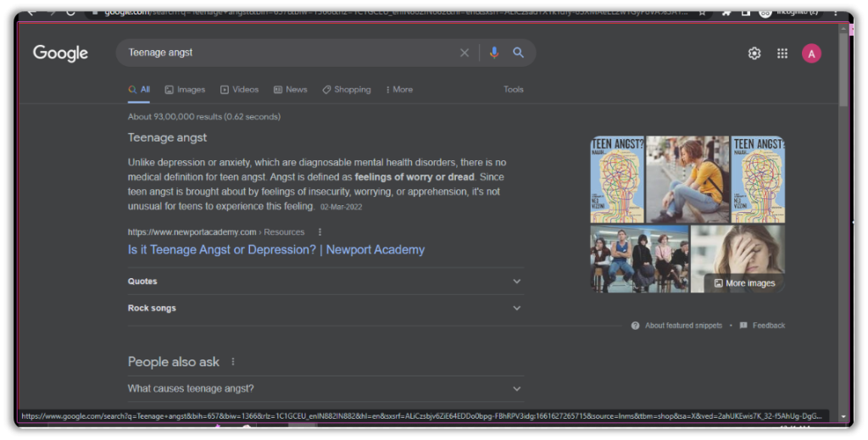Open the girl in yellow shirt thumbnail

[x=687, y=180]
